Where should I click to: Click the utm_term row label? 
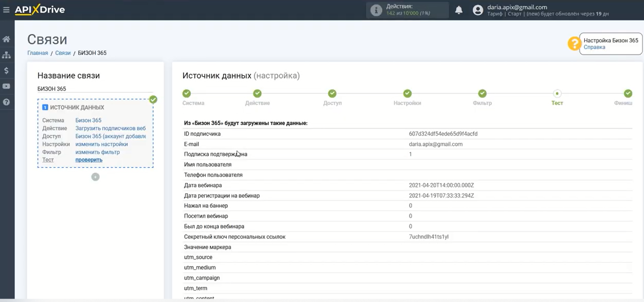click(x=196, y=288)
